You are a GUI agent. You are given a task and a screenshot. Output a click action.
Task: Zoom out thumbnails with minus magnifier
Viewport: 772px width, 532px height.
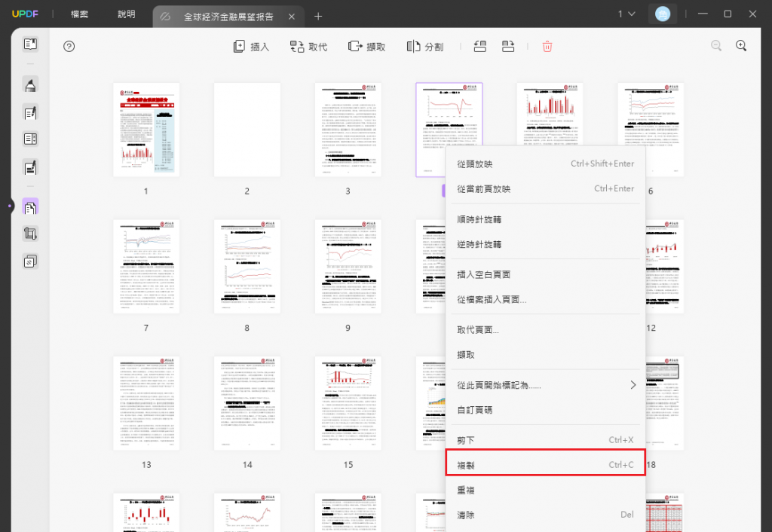click(716, 46)
